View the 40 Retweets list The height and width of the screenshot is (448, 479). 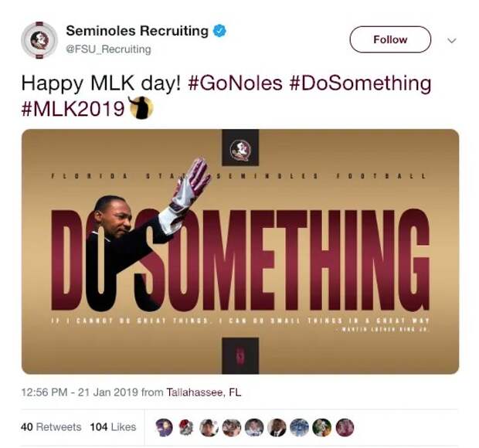pyautogui.click(x=51, y=426)
